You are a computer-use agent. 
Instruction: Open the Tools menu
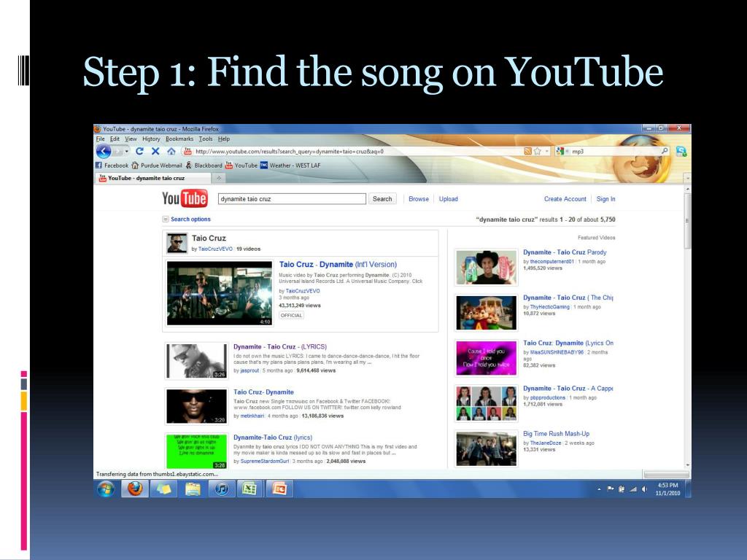pos(206,139)
